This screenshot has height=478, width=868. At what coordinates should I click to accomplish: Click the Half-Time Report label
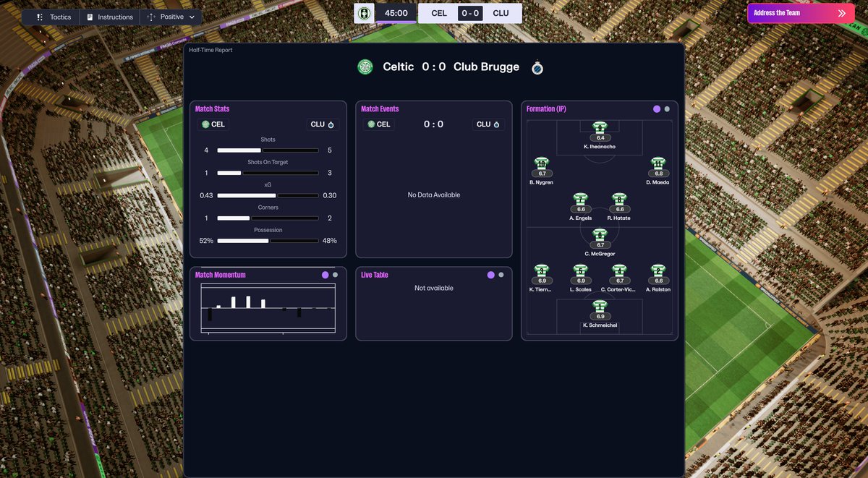(210, 50)
